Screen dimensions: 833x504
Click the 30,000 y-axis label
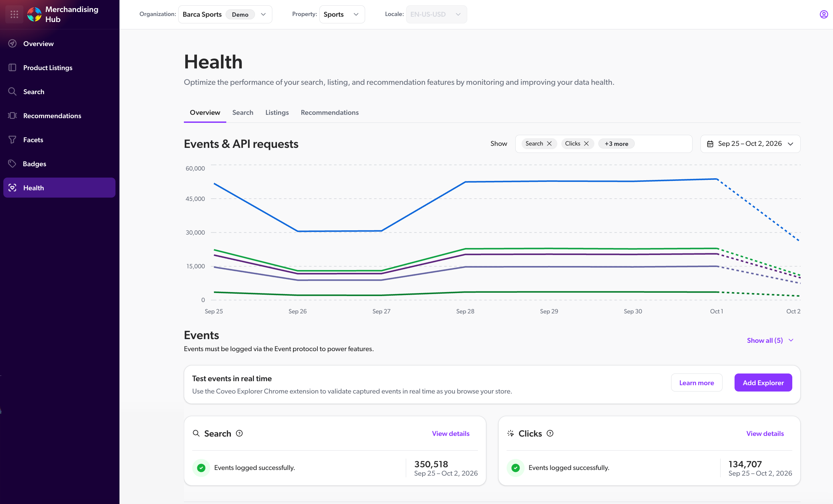[x=195, y=233]
